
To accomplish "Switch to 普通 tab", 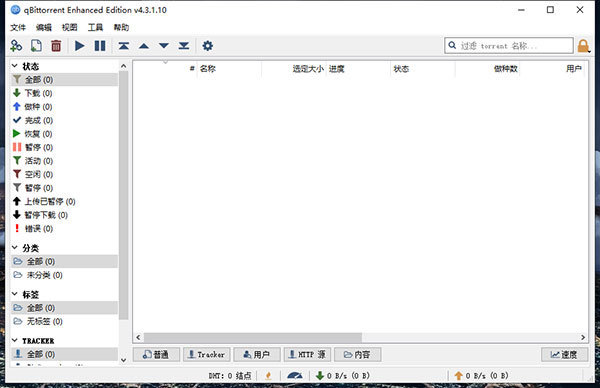I will (156, 355).
